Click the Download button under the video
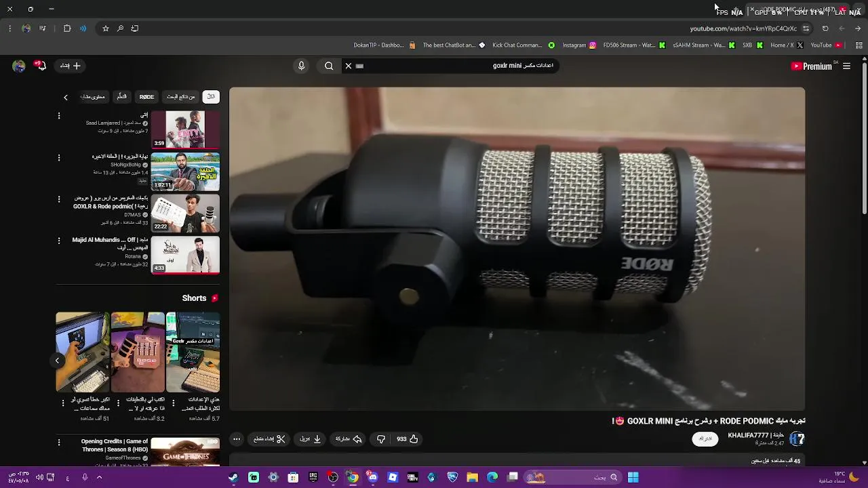This screenshot has width=868, height=488. 311,439
